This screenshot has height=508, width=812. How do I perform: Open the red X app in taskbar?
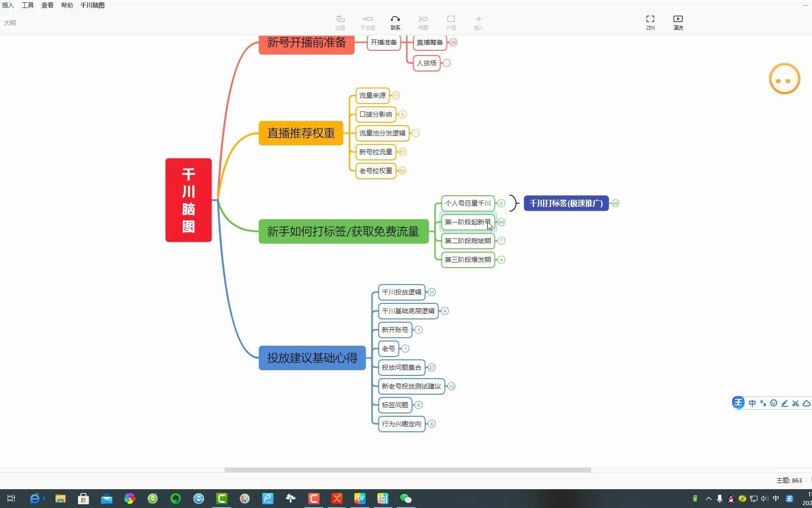pyautogui.click(x=337, y=499)
